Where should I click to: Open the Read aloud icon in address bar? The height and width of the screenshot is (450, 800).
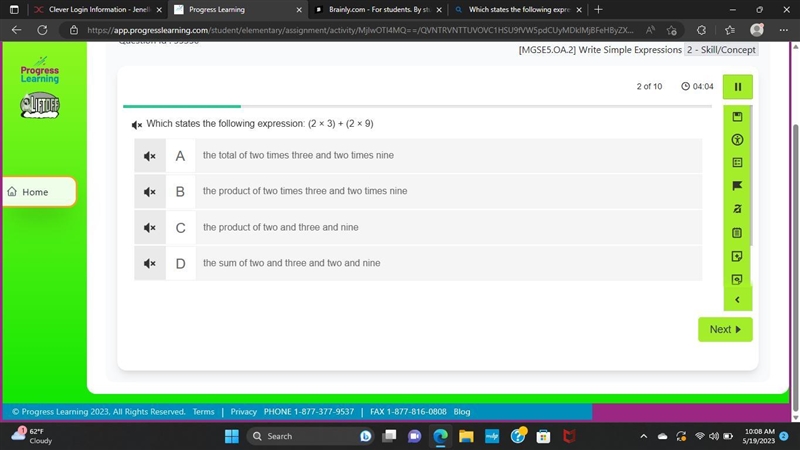(650, 30)
